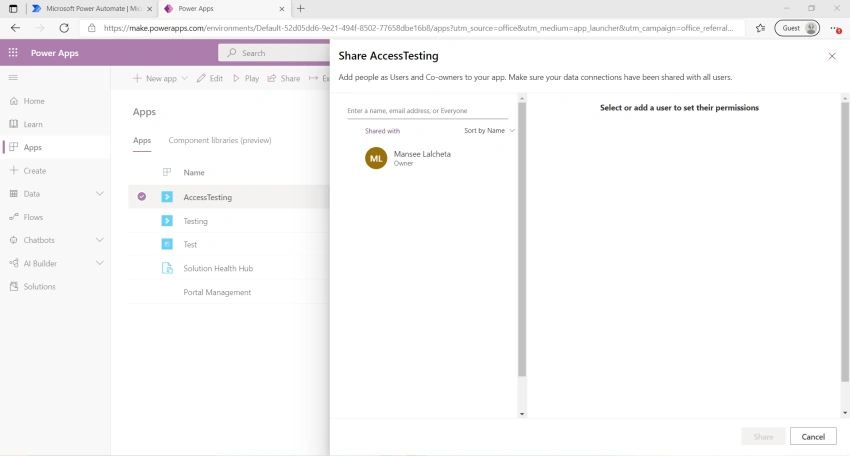This screenshot has height=456, width=850.
Task: Click the AccessTesting app icon
Action: 167,197
